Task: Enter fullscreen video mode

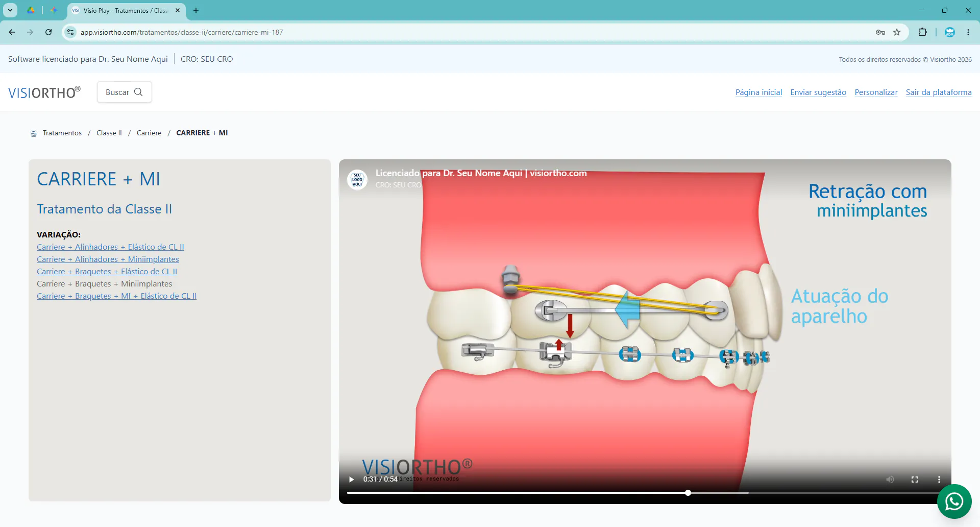Action: click(x=915, y=480)
